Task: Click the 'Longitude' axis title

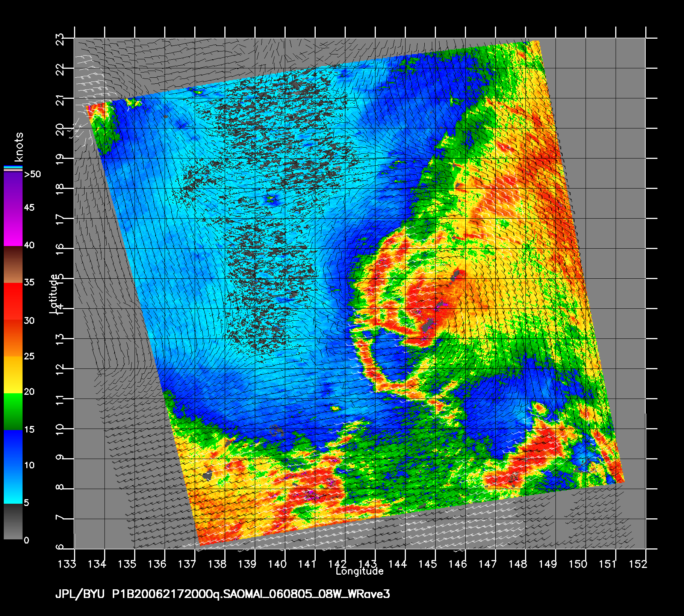Action: tap(360, 572)
